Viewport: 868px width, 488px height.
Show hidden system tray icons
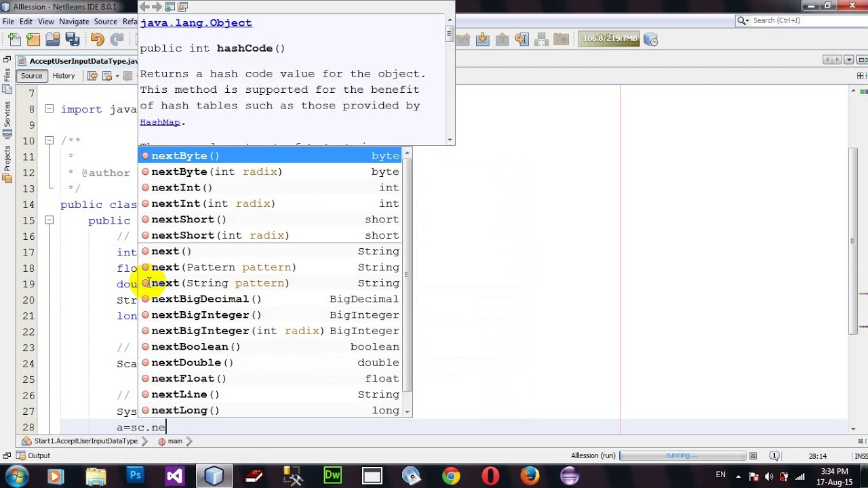(738, 476)
